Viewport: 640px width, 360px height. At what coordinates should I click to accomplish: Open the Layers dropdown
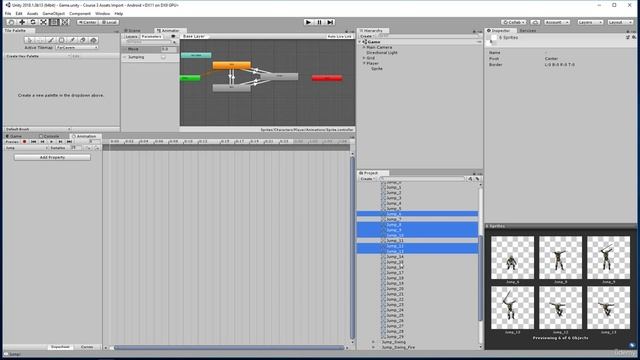pos(590,22)
